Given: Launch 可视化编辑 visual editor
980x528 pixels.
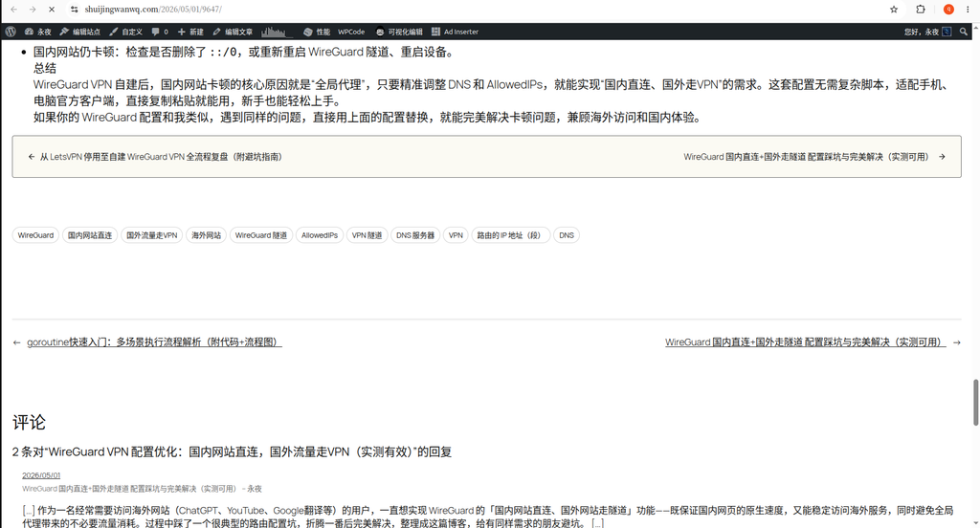Looking at the screenshot, I should [399, 32].
